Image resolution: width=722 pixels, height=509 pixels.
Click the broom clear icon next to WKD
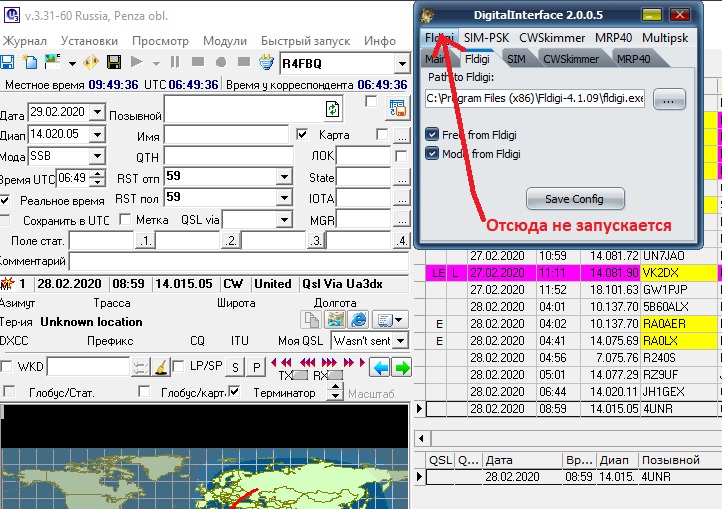click(158, 367)
